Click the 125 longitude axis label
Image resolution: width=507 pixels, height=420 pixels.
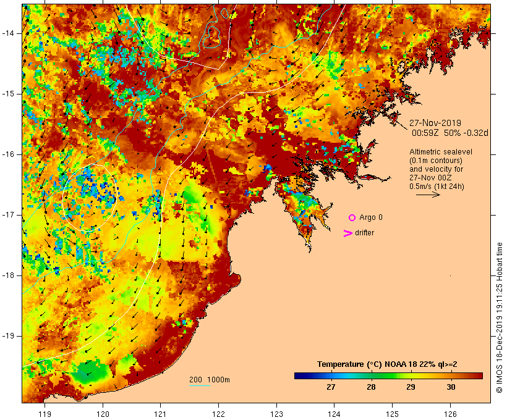click(x=393, y=414)
